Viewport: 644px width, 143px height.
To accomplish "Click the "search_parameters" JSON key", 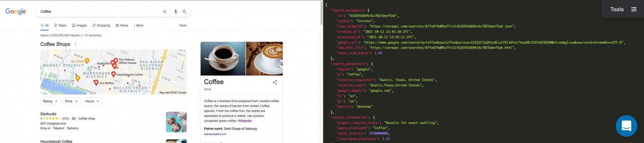I will pos(349,64).
